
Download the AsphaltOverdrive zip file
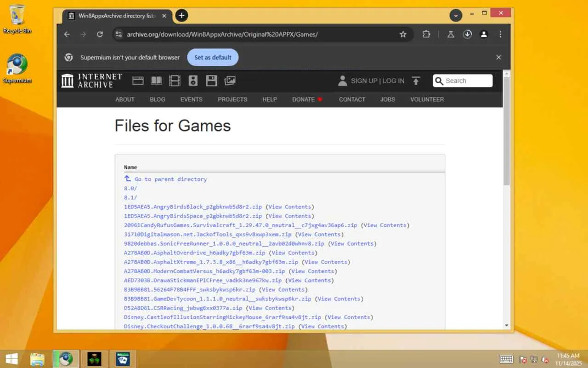[x=195, y=253]
